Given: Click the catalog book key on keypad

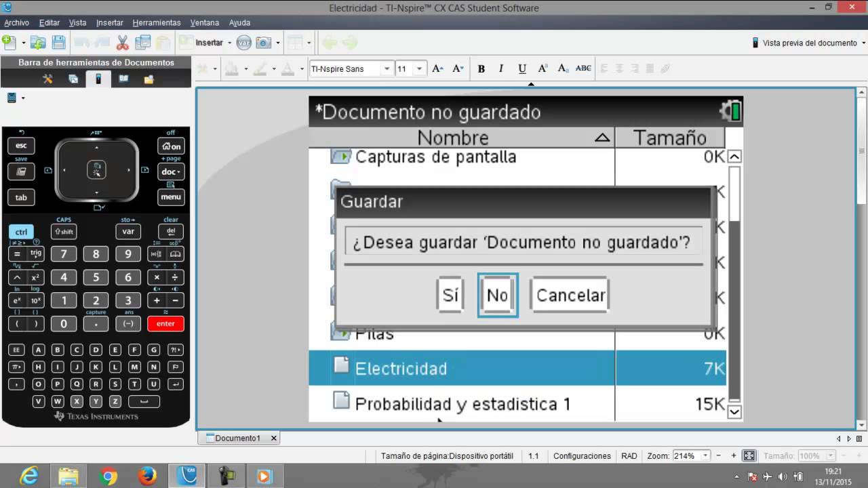Looking at the screenshot, I should 176,254.
